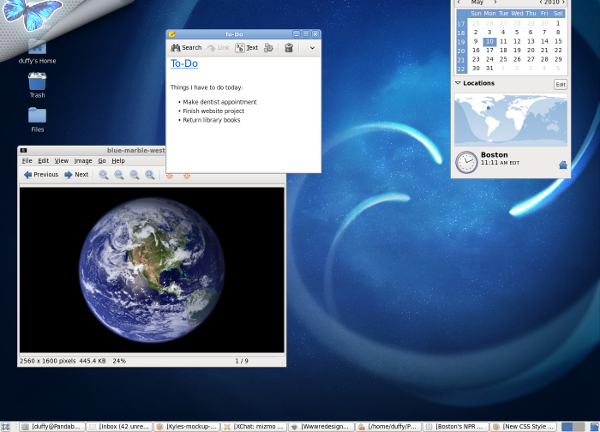Viewport: 600px width, 432px height.
Task: Go to Previous image in viewer
Action: tap(41, 174)
